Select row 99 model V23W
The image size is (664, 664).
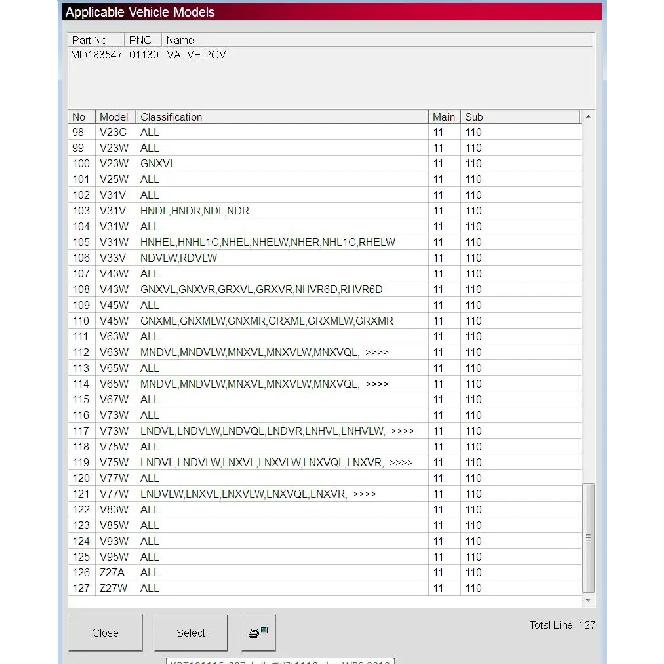325,148
